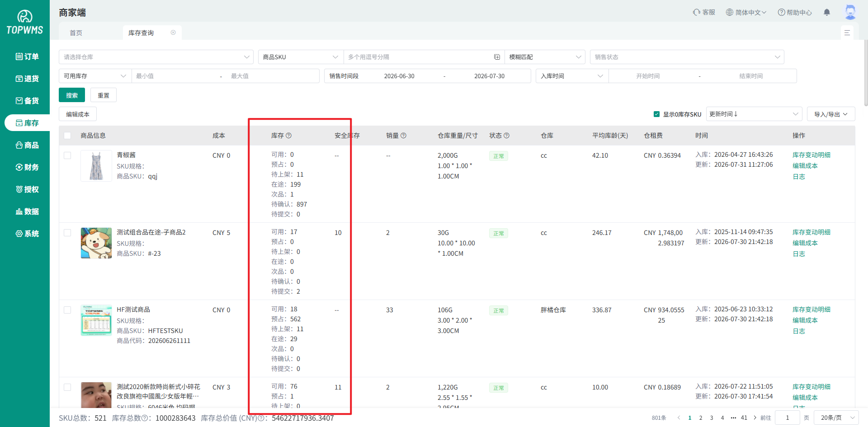This screenshot has height=427, width=868.
Task: Uncheck 显示0库存SKU
Action: [x=656, y=114]
